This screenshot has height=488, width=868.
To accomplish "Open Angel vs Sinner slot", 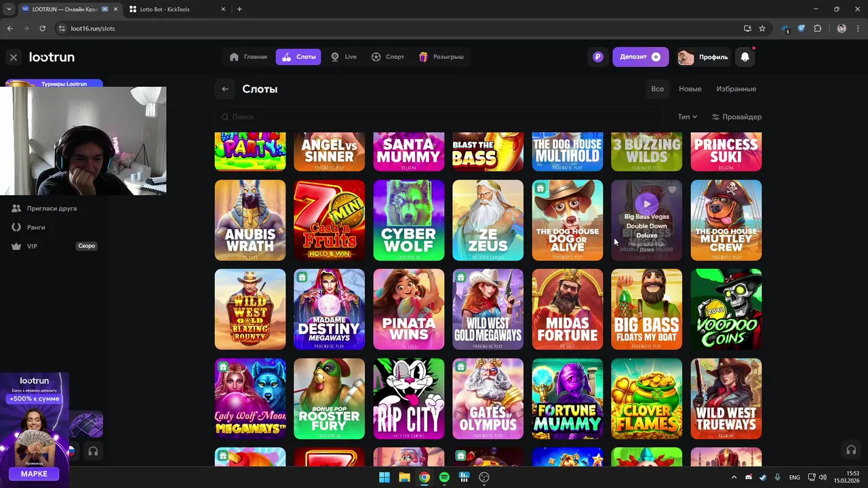I will point(330,152).
